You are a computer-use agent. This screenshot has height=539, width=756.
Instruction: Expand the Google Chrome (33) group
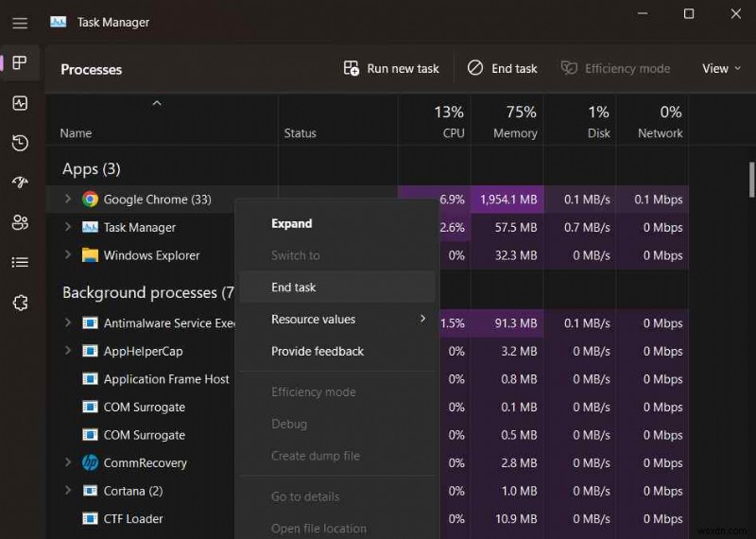(67, 199)
